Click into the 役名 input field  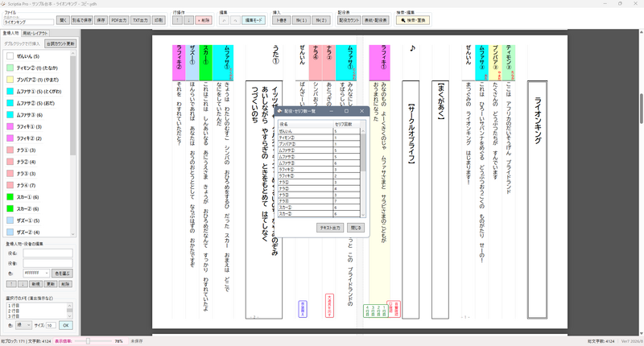[47, 253]
